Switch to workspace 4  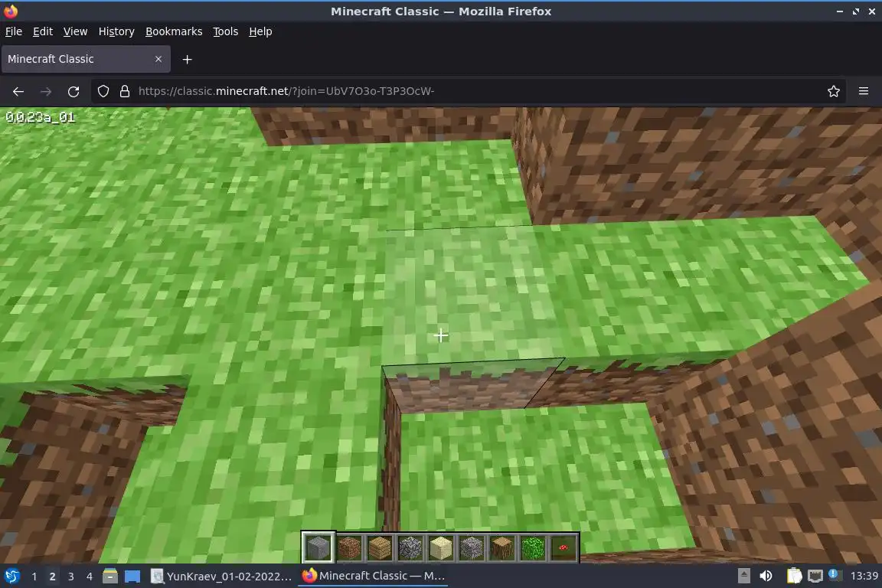(x=90, y=577)
